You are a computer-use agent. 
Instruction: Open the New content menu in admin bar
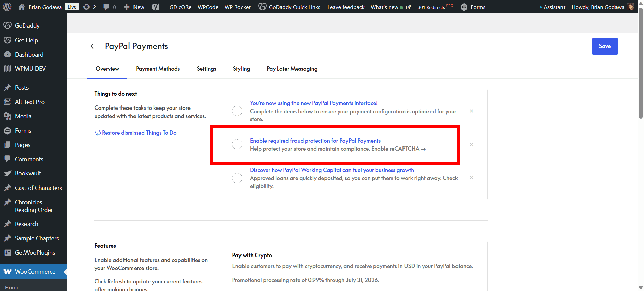pos(134,7)
